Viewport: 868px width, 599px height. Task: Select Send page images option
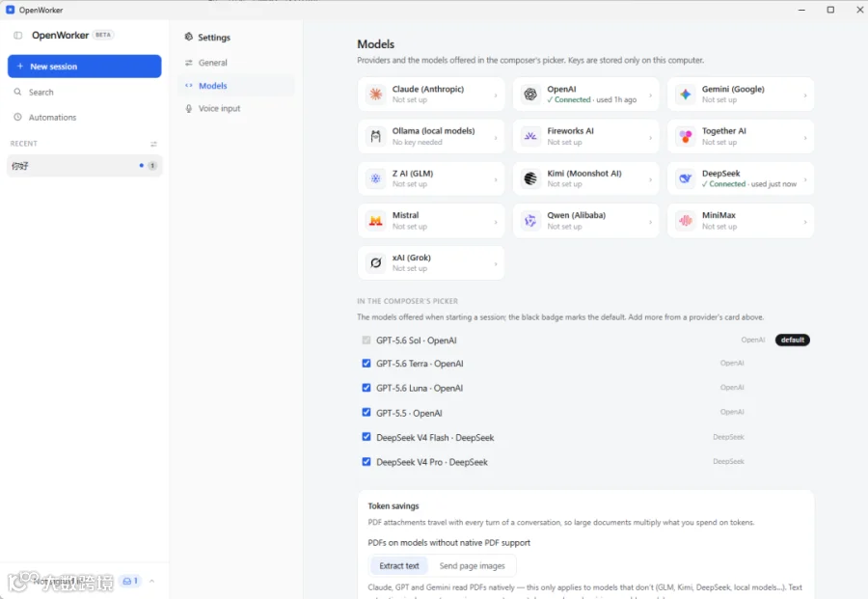pyautogui.click(x=473, y=566)
